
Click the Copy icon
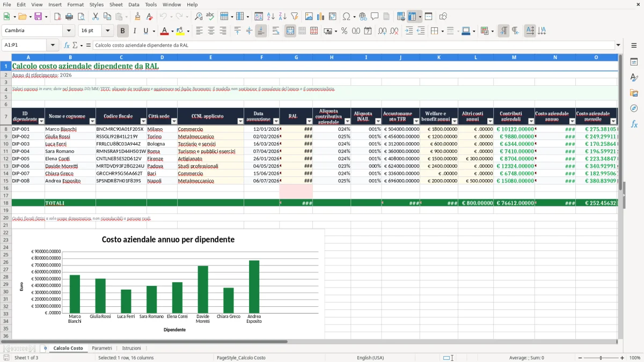pyautogui.click(x=107, y=17)
